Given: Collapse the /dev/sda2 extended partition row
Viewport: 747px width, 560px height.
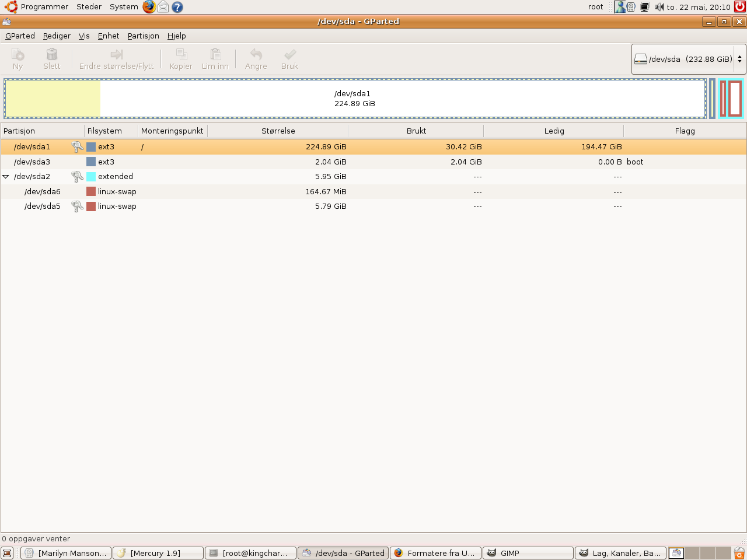Looking at the screenshot, I should [6, 176].
